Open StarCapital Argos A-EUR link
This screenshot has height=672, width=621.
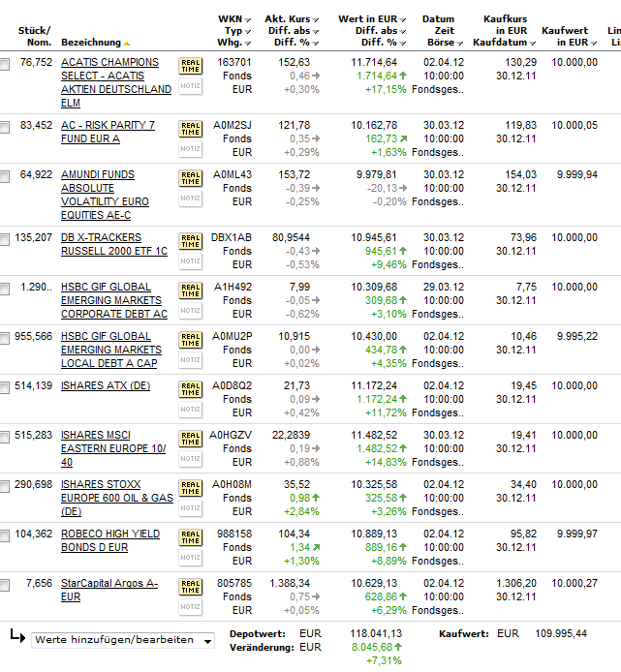click(x=109, y=590)
